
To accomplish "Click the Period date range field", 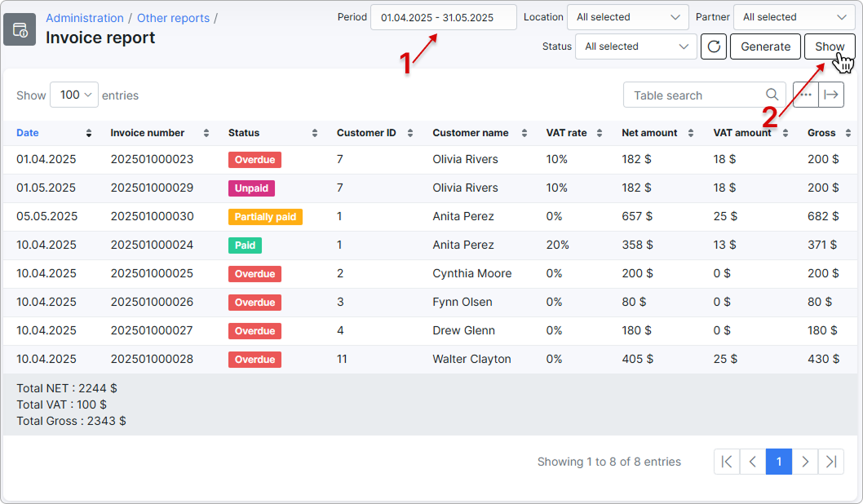I will 444,17.
